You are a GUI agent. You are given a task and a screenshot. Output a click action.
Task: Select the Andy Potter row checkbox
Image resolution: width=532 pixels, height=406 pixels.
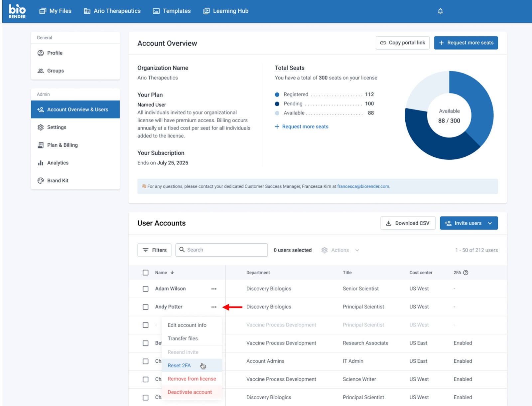point(146,307)
